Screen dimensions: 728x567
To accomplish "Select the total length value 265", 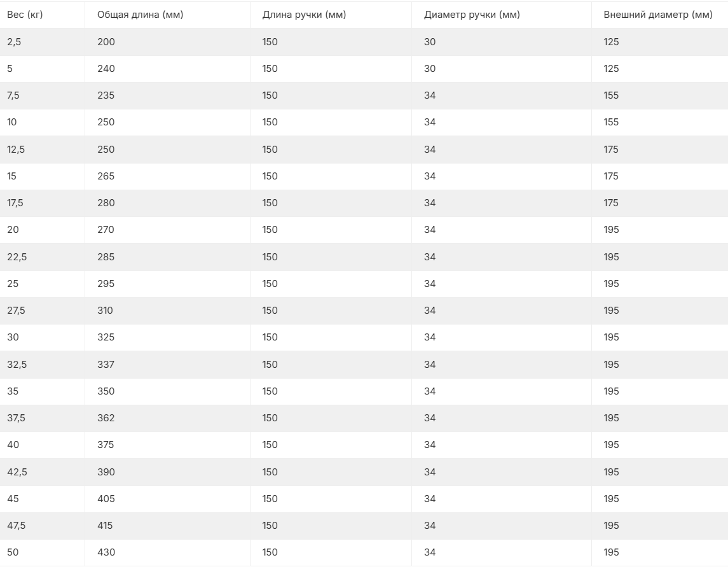I will coord(106,176).
